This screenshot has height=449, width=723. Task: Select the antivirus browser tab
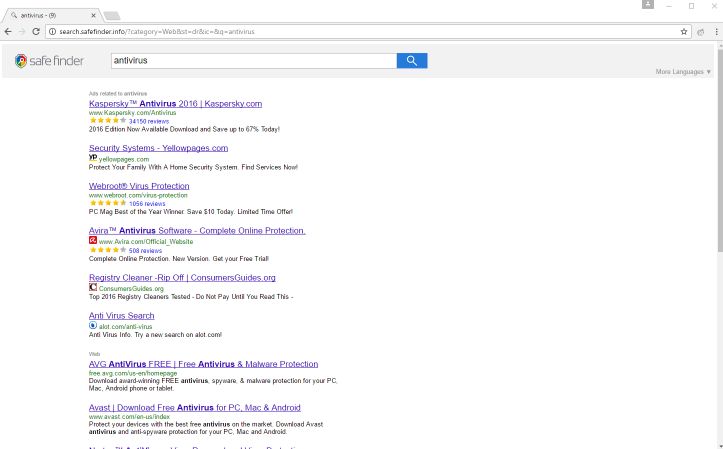pos(51,15)
